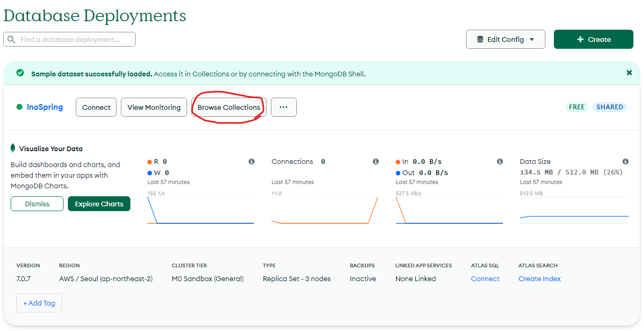Image resolution: width=644 pixels, height=331 pixels.
Task: Click the Edit Config database stack icon
Action: [480, 39]
